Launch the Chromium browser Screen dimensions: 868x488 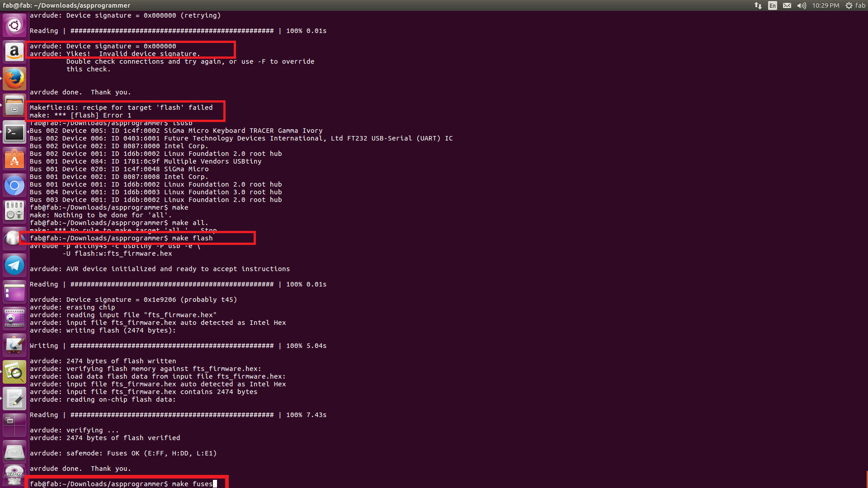point(14,185)
